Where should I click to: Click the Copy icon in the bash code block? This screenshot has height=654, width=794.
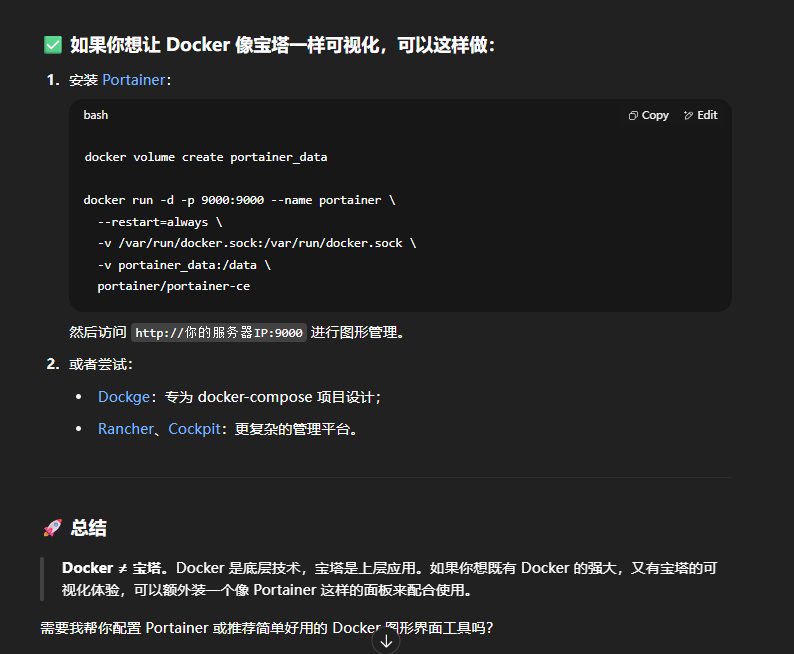[x=633, y=116]
